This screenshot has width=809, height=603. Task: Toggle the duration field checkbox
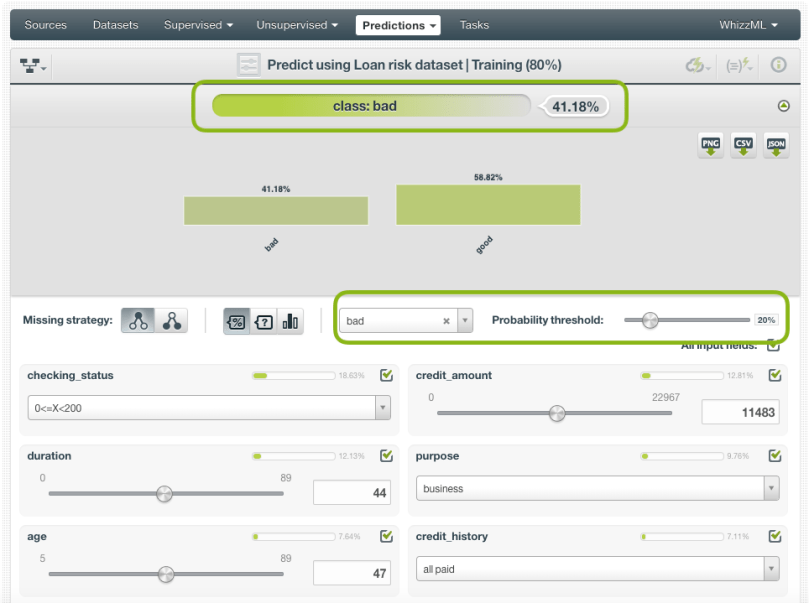(x=386, y=456)
